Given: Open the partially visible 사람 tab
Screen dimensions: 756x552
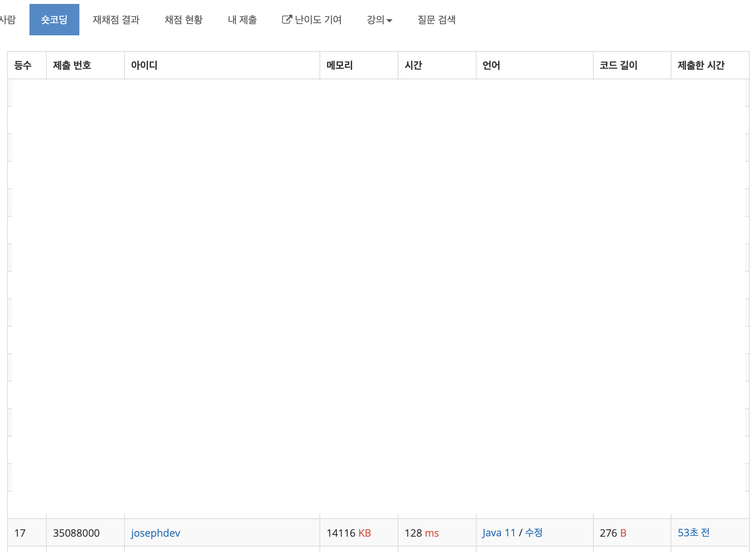Looking at the screenshot, I should coord(8,20).
